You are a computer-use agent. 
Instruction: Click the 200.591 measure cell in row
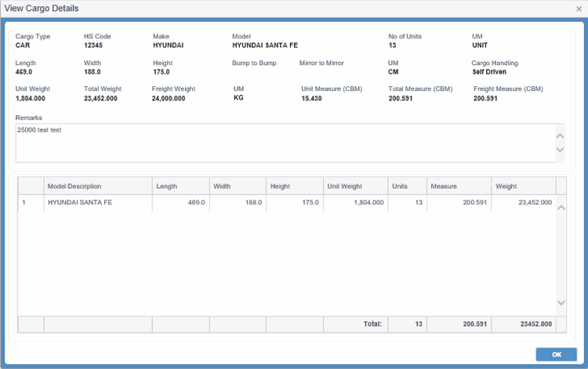(459, 202)
